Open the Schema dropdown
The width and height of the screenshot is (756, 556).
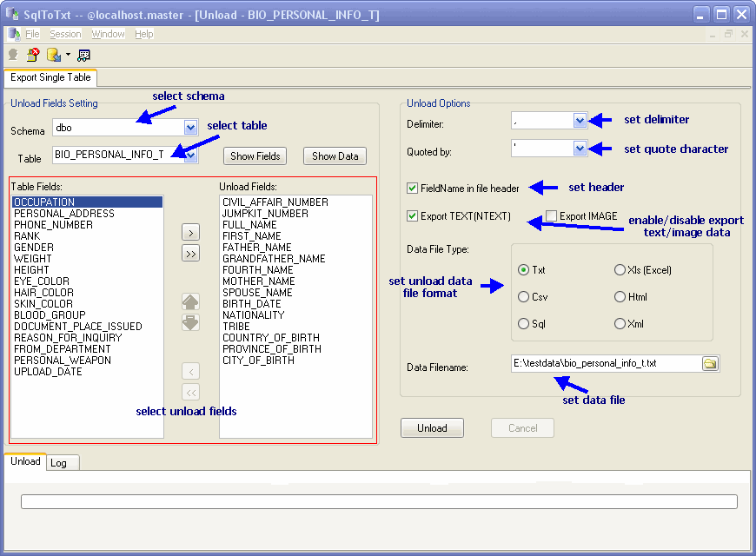click(191, 128)
